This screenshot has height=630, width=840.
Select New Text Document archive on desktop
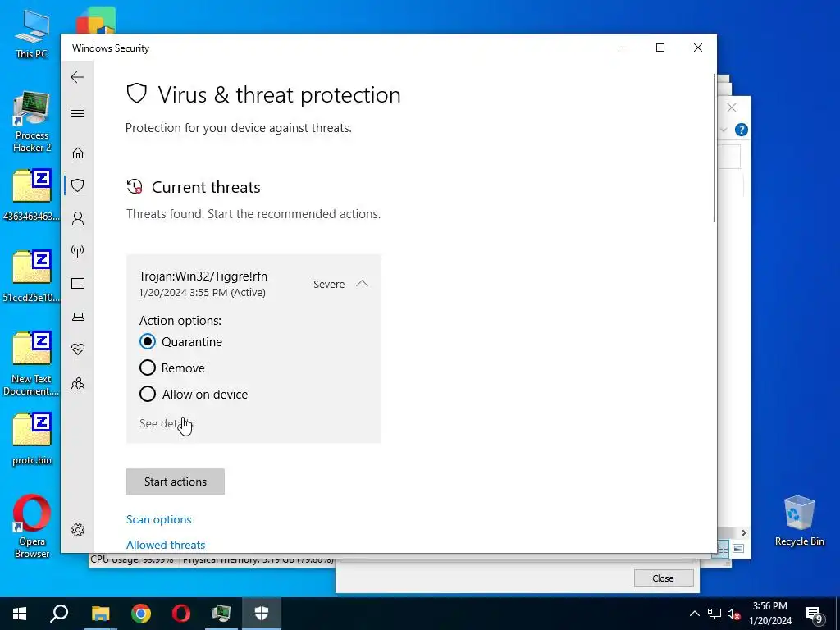click(x=32, y=363)
